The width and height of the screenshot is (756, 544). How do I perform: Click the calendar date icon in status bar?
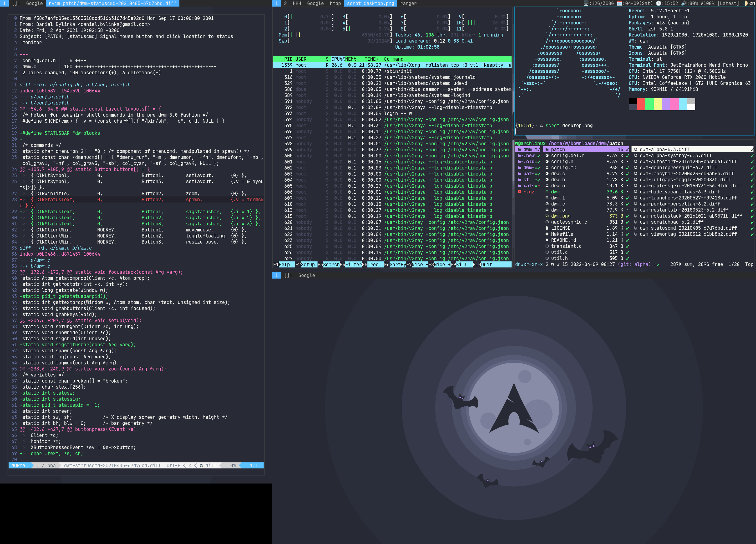[x=619, y=3]
